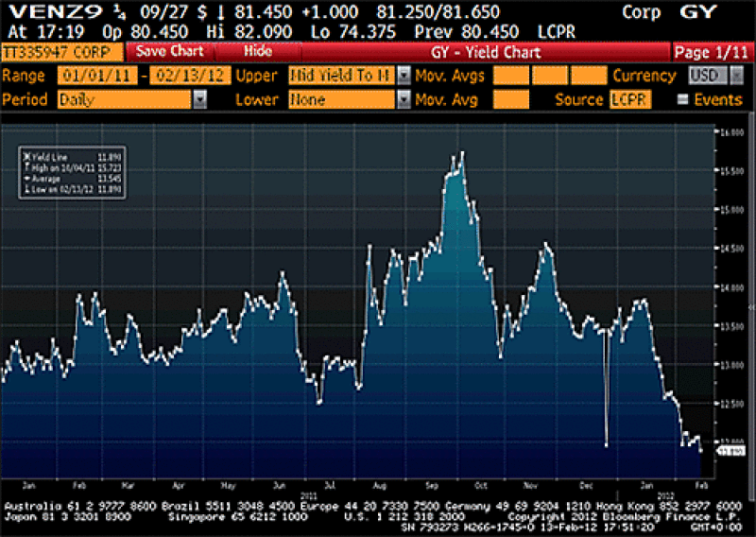Click the current yield marker on the right axis
The image size is (756, 537).
[731, 451]
